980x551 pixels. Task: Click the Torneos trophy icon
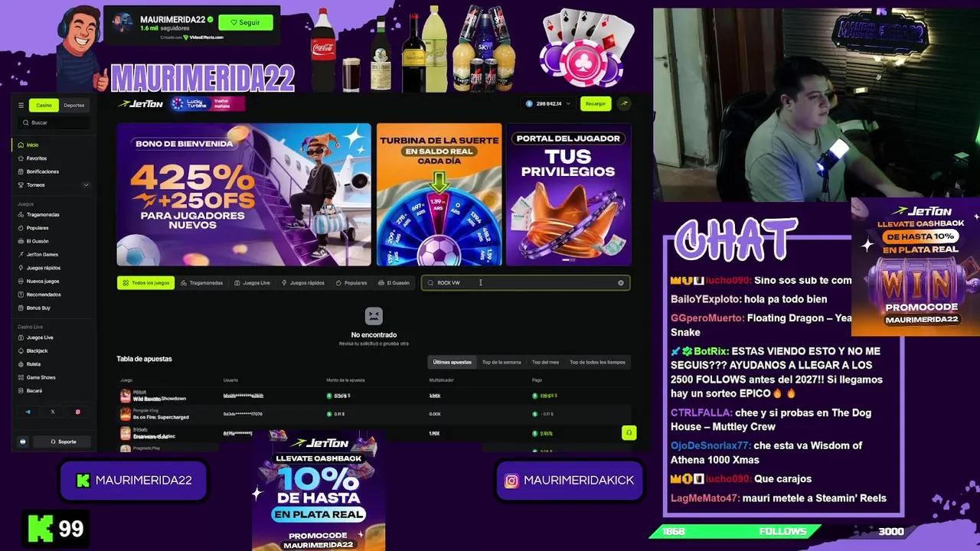pyautogui.click(x=21, y=185)
